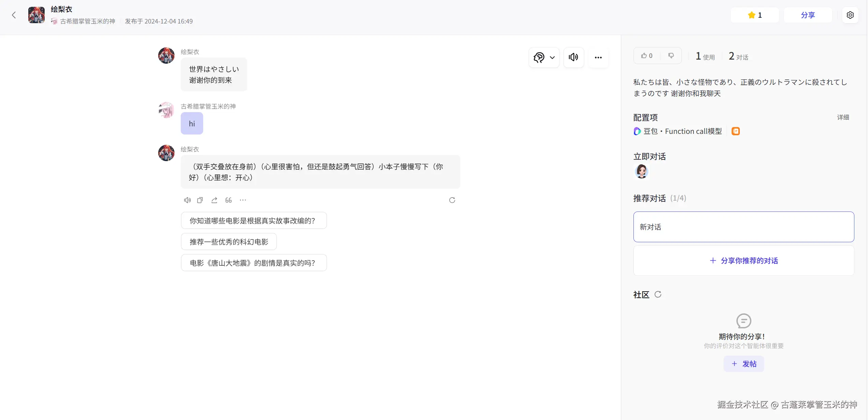The width and height of the screenshot is (868, 420).
Task: Toggle thumbs-down dislike on this bot
Action: click(671, 56)
